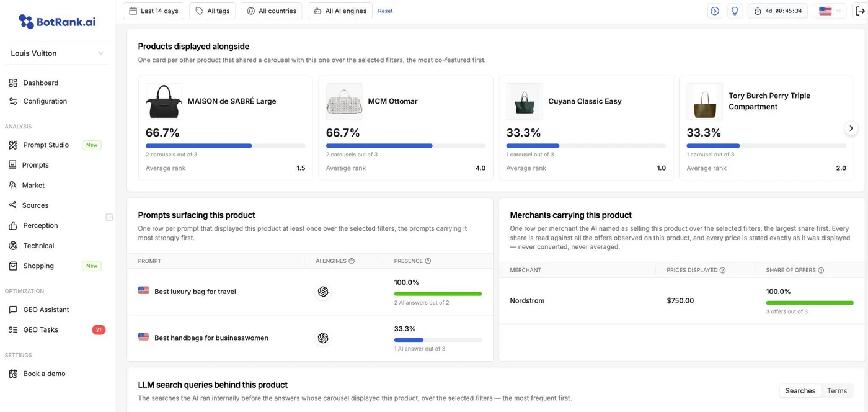This screenshot has height=412, width=868.
Task: Expand the Louis Vuitton brand selector
Action: click(x=57, y=53)
